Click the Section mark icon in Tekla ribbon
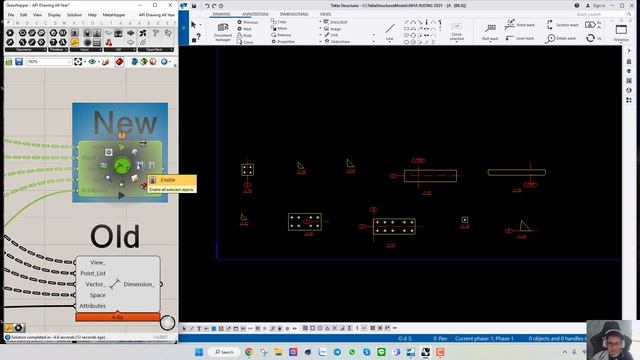This screenshot has height=360, width=640. click(562, 25)
